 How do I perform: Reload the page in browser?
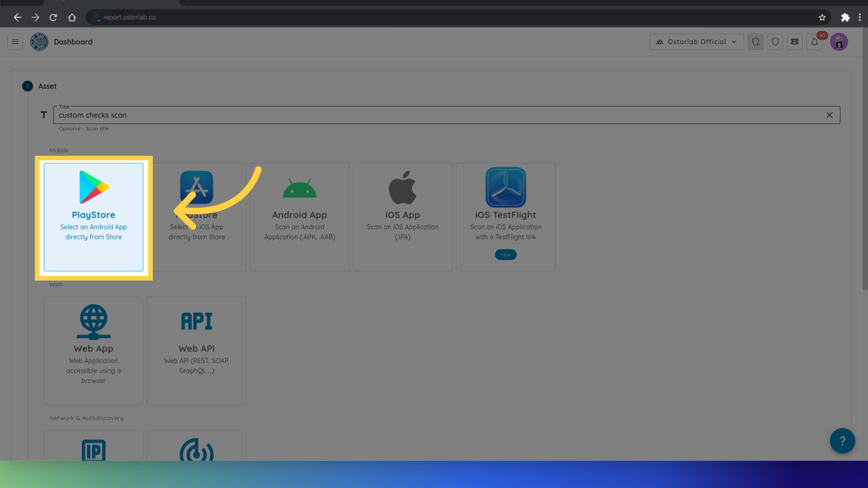tap(53, 17)
